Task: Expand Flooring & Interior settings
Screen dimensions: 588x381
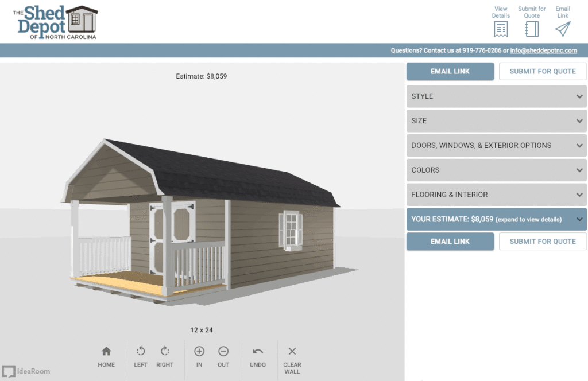Action: click(x=496, y=195)
